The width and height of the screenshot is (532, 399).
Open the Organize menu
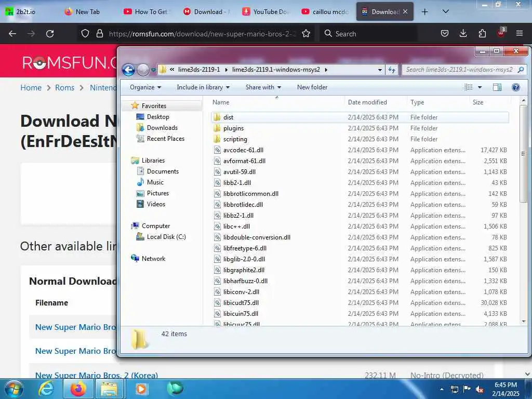click(145, 87)
